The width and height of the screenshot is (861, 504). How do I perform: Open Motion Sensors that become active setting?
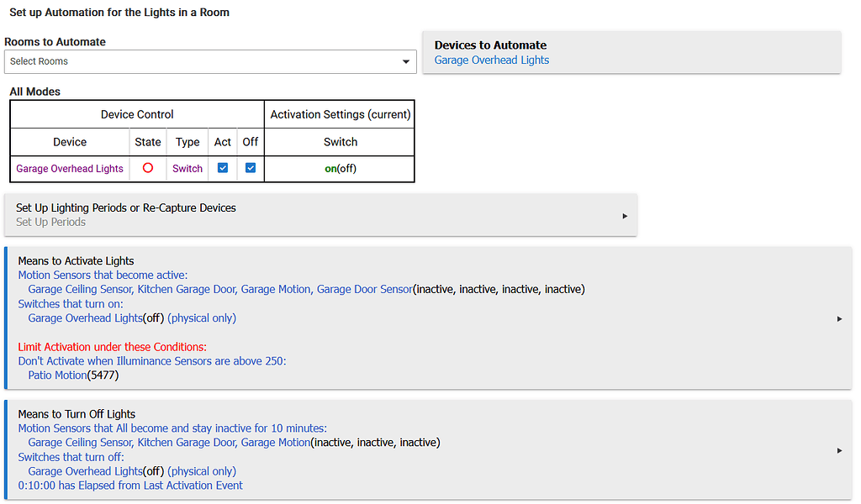pos(103,275)
